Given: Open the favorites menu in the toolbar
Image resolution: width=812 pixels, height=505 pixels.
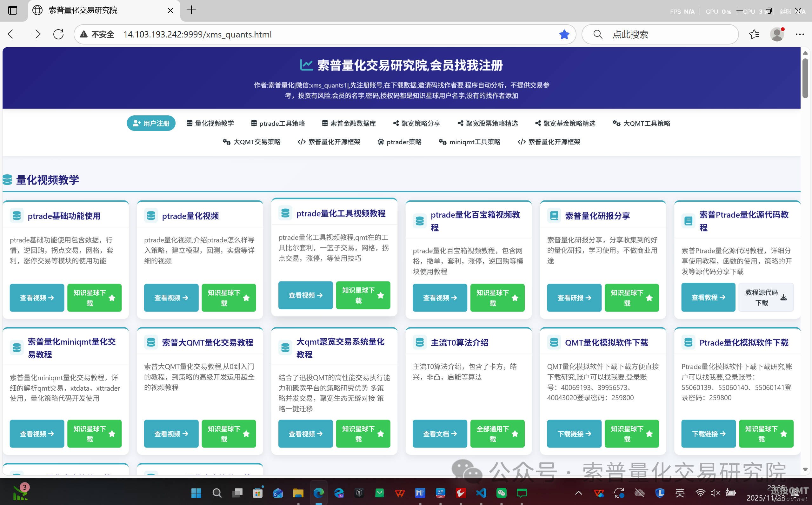Looking at the screenshot, I should click(754, 34).
